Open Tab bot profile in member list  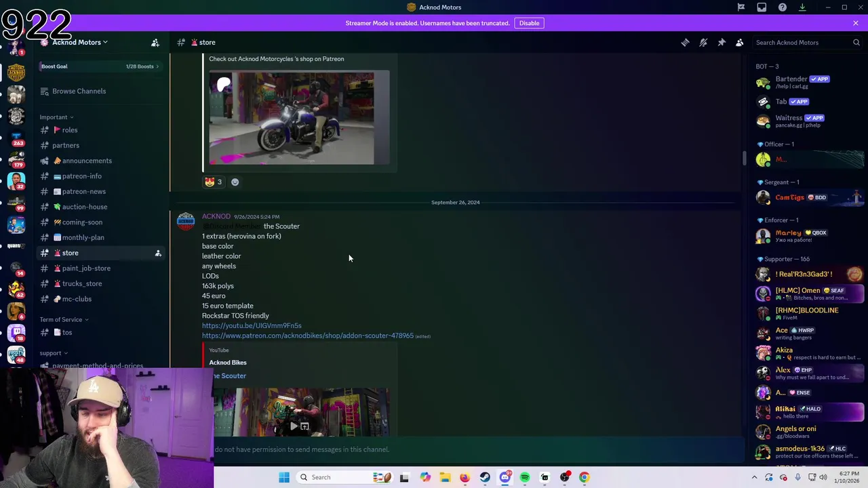point(809,102)
